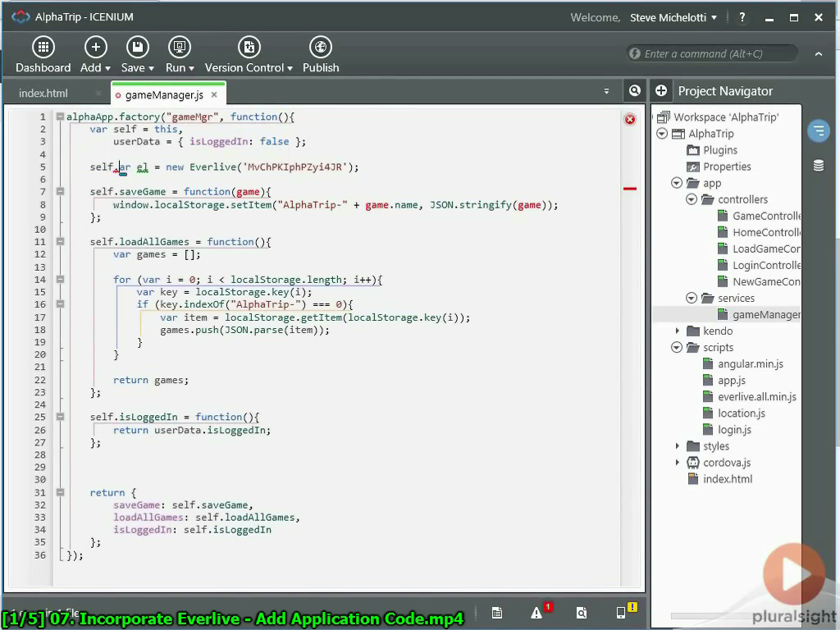
Task: Collapse code fold on line 7
Action: pyautogui.click(x=60, y=191)
